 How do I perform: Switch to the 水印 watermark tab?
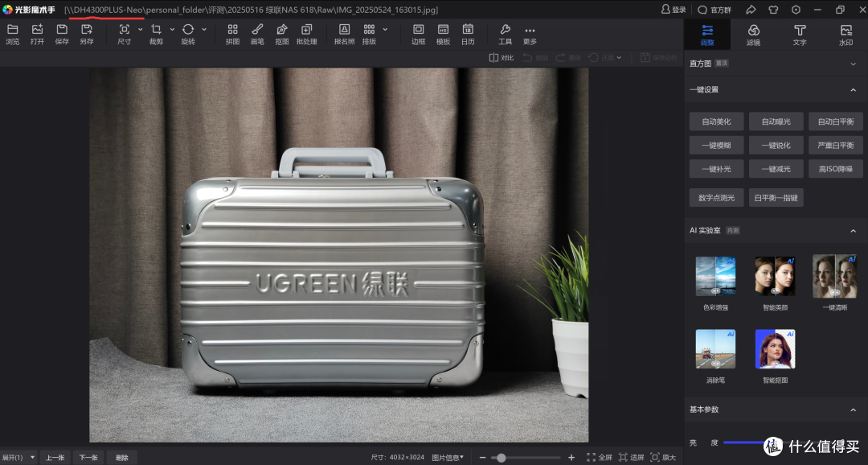[x=845, y=35]
